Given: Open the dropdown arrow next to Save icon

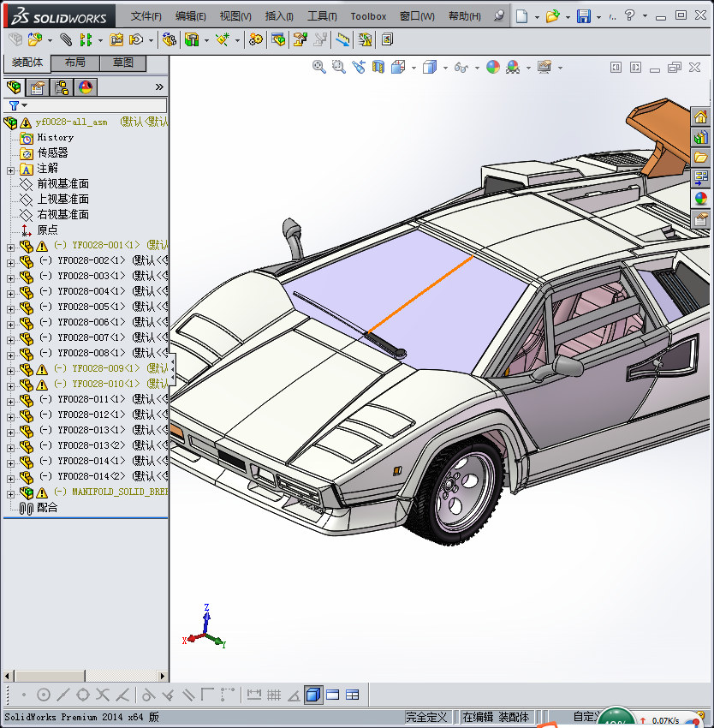Looking at the screenshot, I should (598, 17).
